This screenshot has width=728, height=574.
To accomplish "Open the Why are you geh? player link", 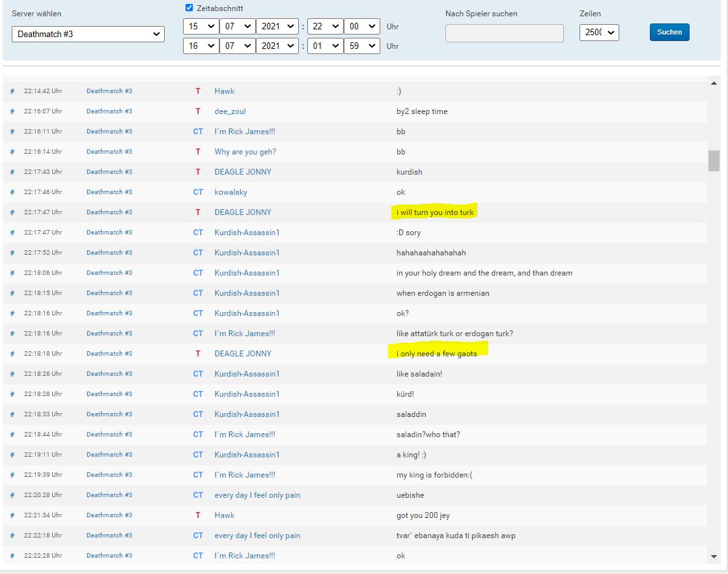I will pos(245,152).
